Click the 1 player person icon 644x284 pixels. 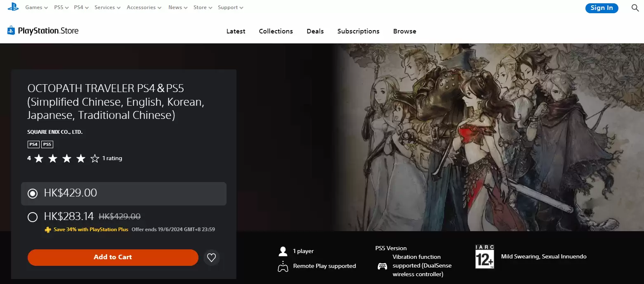283,251
